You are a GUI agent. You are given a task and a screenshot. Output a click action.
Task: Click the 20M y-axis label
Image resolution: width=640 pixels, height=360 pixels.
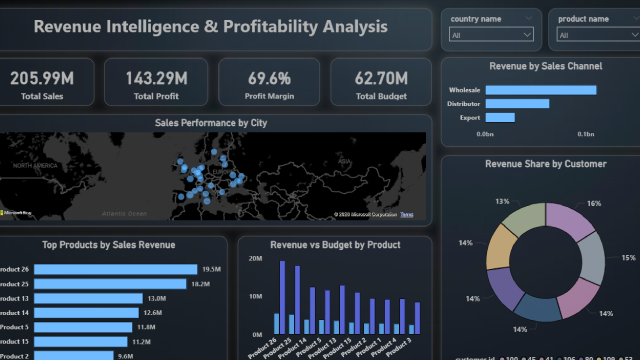(x=256, y=258)
